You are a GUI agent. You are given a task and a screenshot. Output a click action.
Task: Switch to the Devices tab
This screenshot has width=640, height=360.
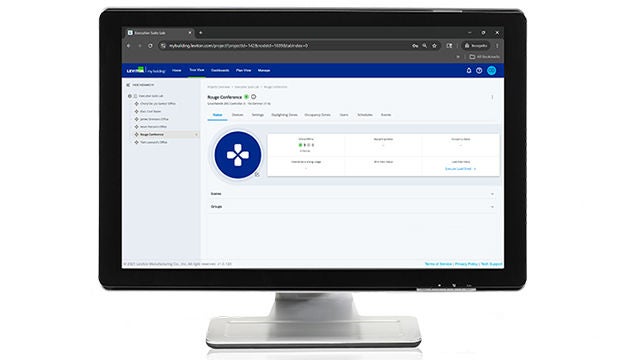[x=238, y=115]
